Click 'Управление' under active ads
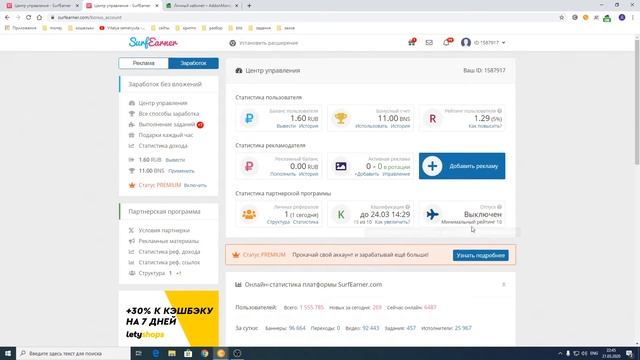The width and height of the screenshot is (640, 360). [396, 174]
